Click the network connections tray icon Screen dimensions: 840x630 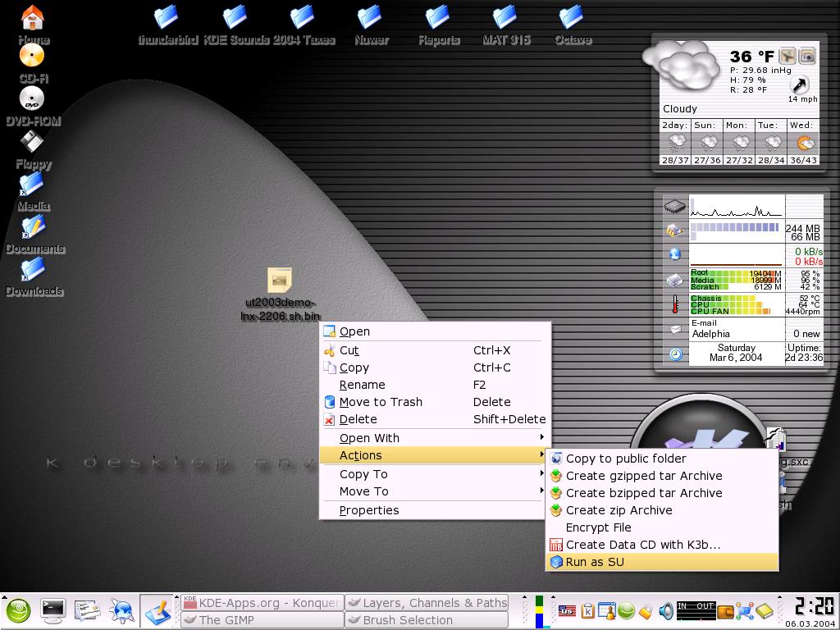745,610
